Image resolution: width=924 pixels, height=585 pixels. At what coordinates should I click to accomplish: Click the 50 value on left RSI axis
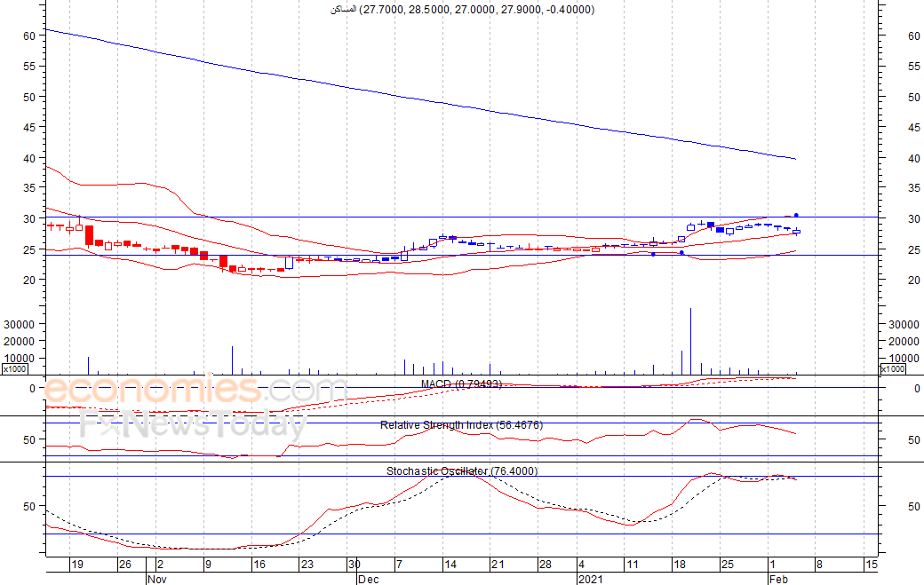29,440
